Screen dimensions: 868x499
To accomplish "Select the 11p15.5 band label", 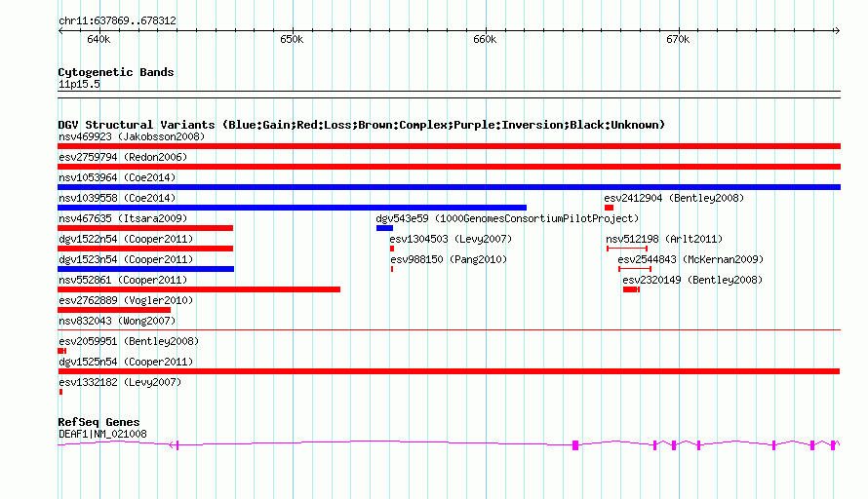I will [79, 84].
